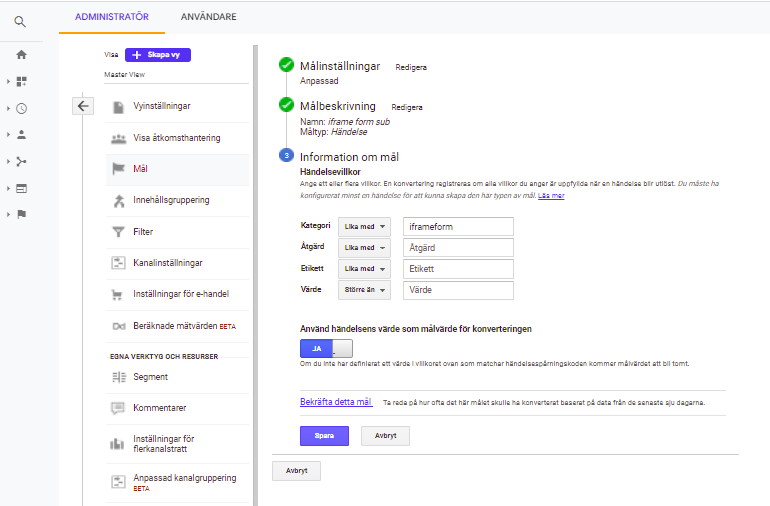This screenshot has width=770, height=506.
Task: Open the Filter funnel item
Action: pyautogui.click(x=143, y=232)
